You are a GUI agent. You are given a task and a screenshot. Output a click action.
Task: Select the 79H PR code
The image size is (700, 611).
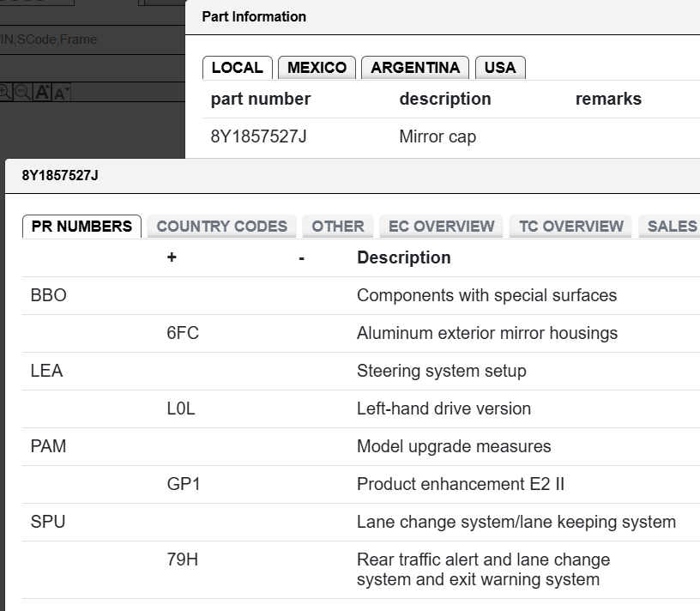coord(182,560)
